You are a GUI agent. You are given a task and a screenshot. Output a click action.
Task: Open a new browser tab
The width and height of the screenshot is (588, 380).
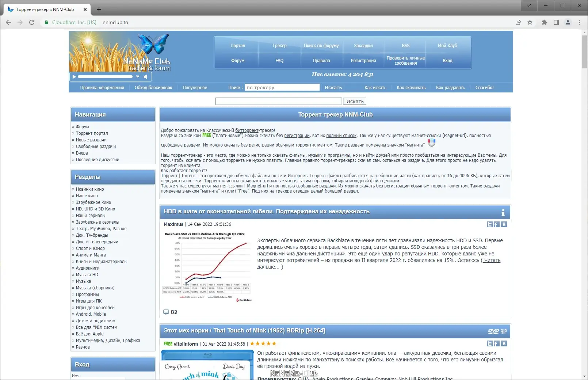pyautogui.click(x=99, y=9)
